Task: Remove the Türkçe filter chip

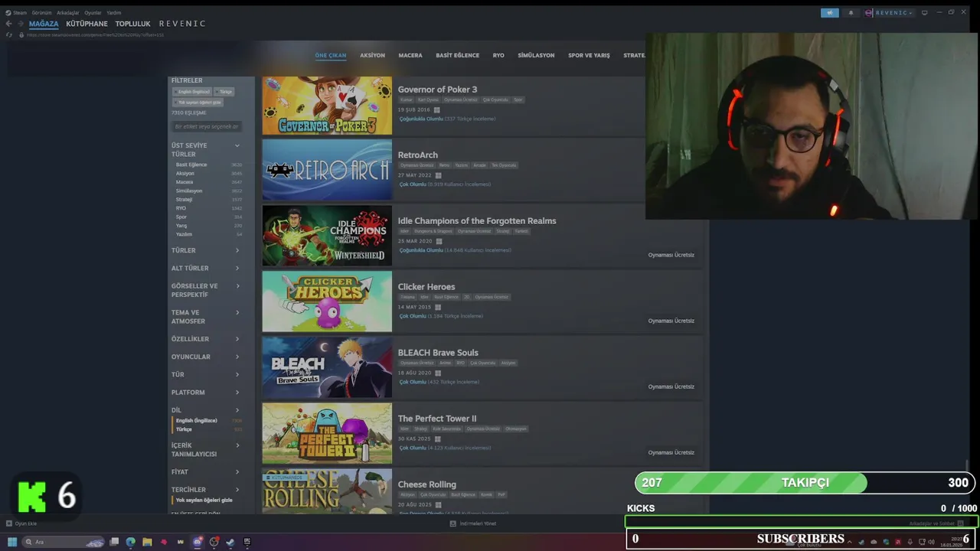Action: [224, 92]
